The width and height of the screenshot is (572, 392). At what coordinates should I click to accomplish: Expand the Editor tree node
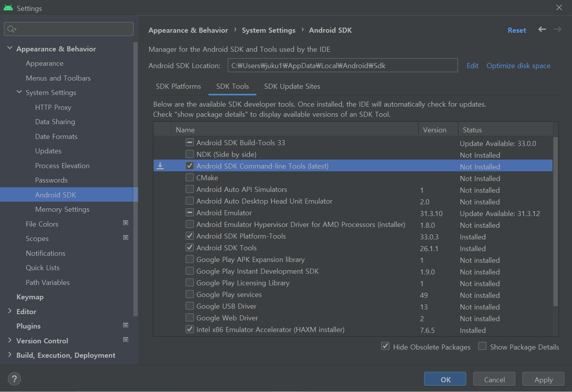pyautogui.click(x=10, y=311)
